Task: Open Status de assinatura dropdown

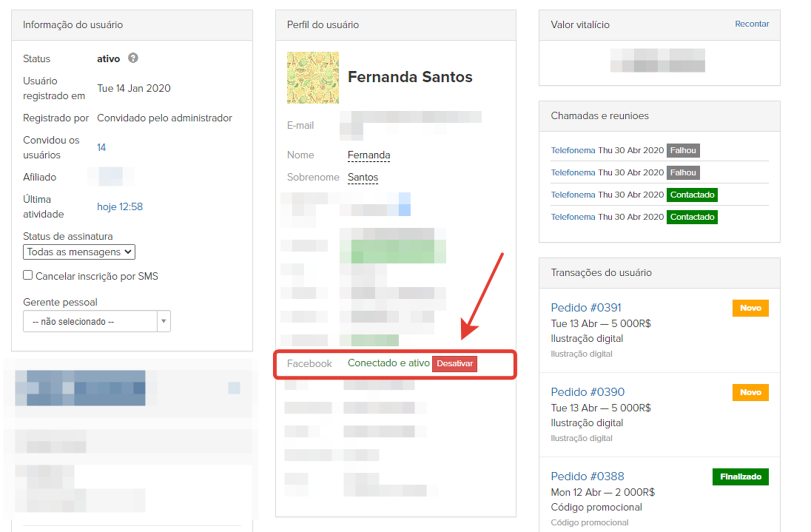Action: [x=79, y=252]
